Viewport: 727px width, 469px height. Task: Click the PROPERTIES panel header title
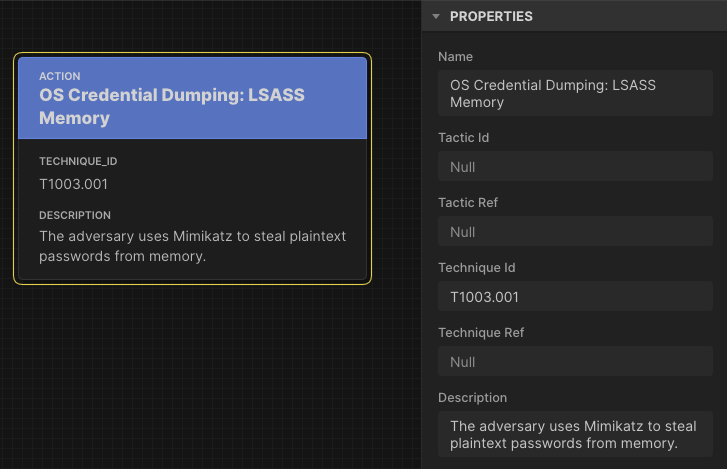491,17
